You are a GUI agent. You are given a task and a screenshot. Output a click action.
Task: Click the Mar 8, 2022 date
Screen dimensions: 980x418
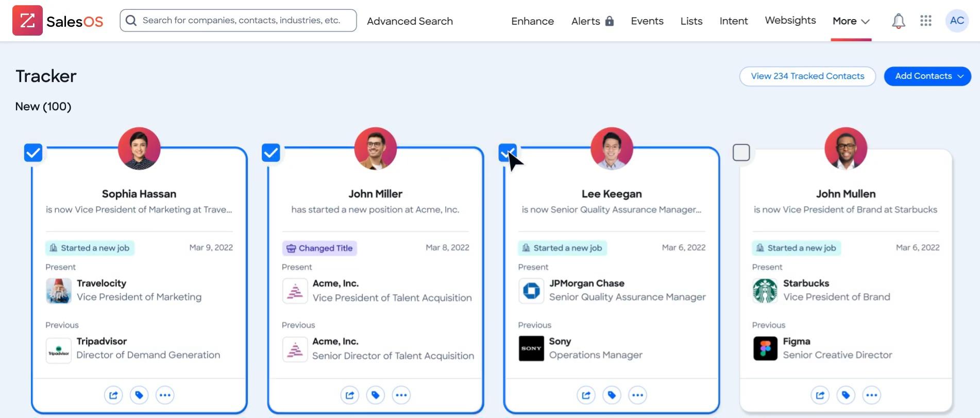click(448, 247)
